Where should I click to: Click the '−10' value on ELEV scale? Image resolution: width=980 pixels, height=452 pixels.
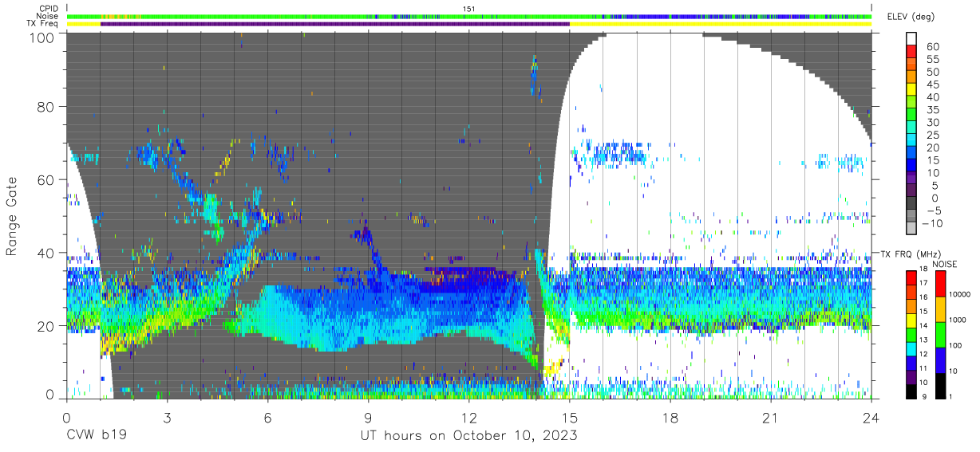pos(933,223)
